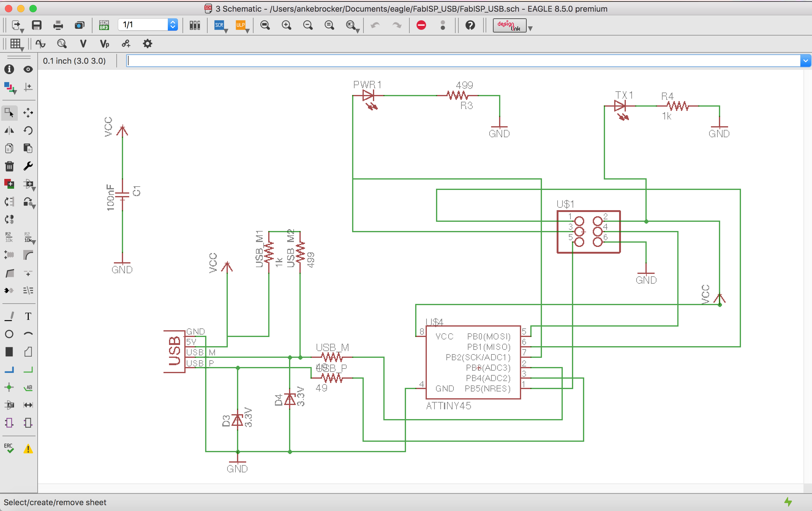The image size is (812, 511).
Task: Print the schematic using the printer icon
Action: coord(58,25)
